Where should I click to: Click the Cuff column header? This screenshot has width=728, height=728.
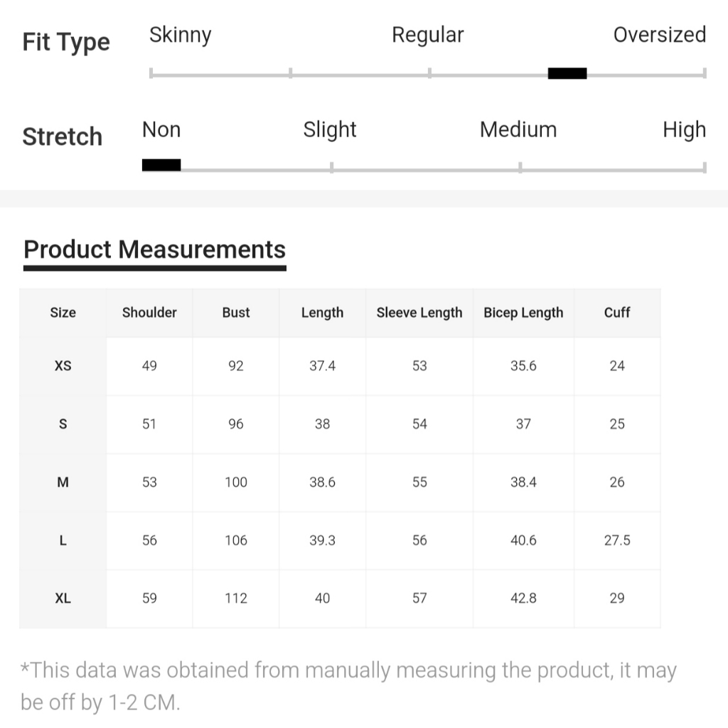(x=617, y=312)
